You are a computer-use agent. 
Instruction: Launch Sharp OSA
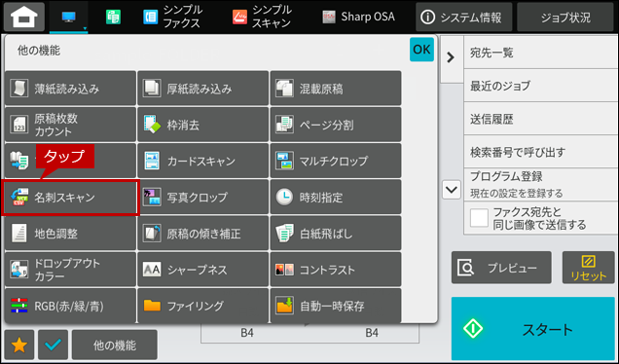358,17
